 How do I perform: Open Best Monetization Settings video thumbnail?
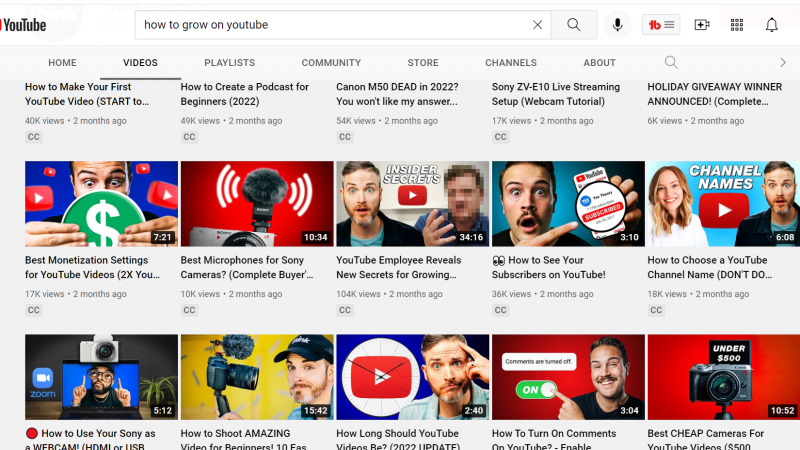[101, 204]
